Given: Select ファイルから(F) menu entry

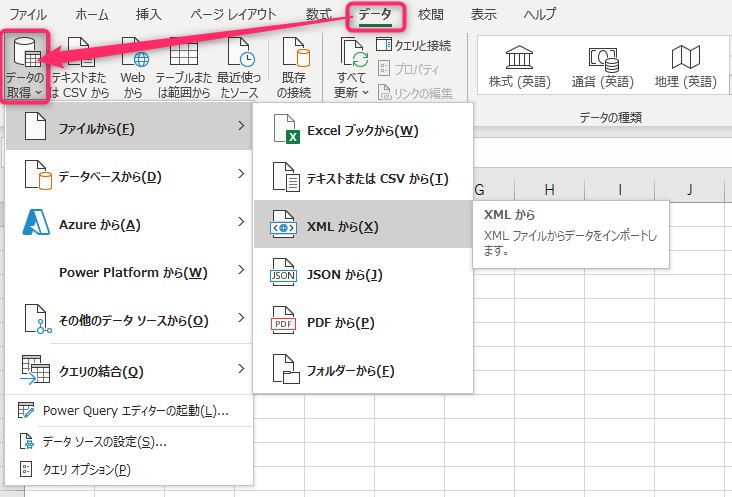Looking at the screenshot, I should pos(129,126).
